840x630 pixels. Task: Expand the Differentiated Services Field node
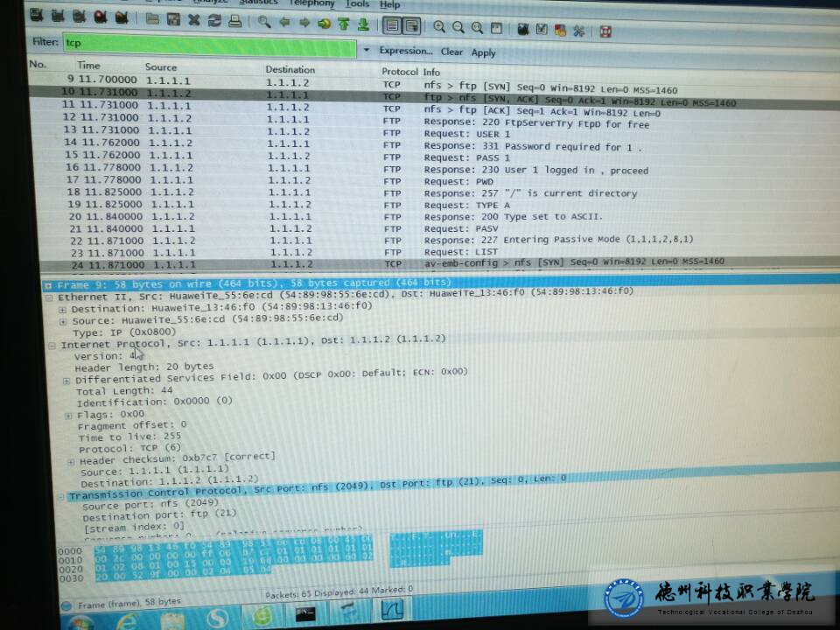(66, 381)
